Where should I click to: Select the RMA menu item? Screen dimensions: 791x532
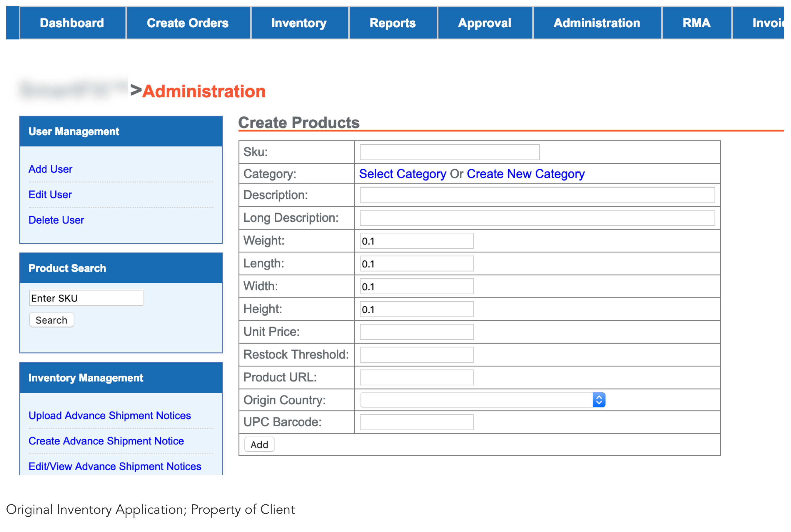[x=696, y=23]
